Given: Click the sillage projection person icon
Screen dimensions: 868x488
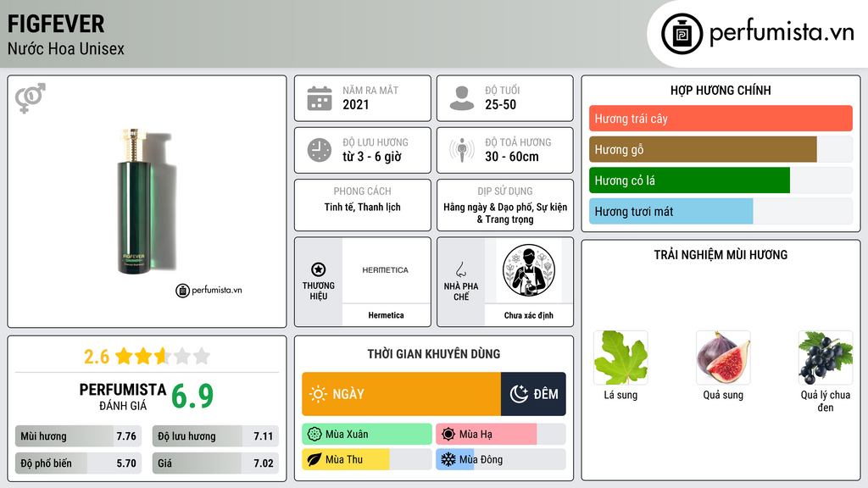Looking at the screenshot, I should 462,150.
